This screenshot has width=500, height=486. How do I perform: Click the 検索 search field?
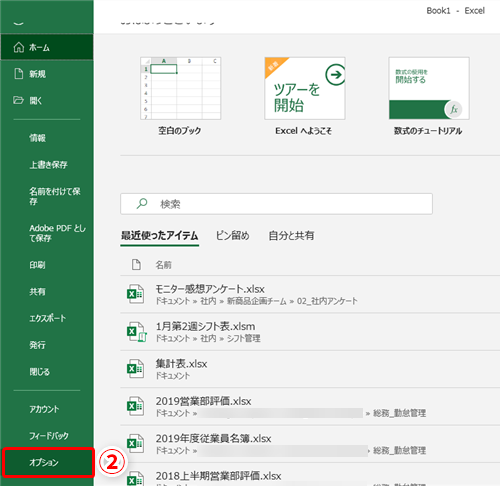click(276, 204)
